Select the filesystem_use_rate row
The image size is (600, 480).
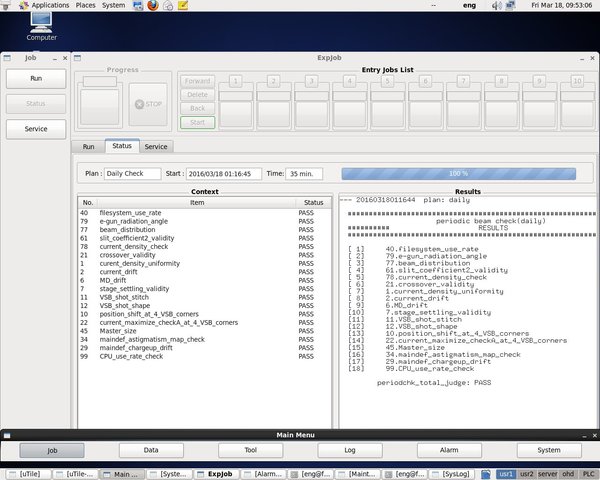[205, 213]
